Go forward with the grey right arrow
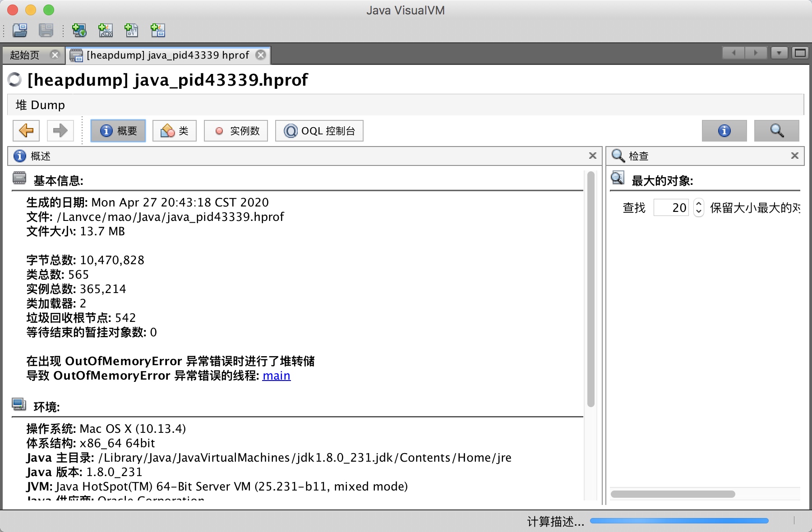 (x=60, y=131)
